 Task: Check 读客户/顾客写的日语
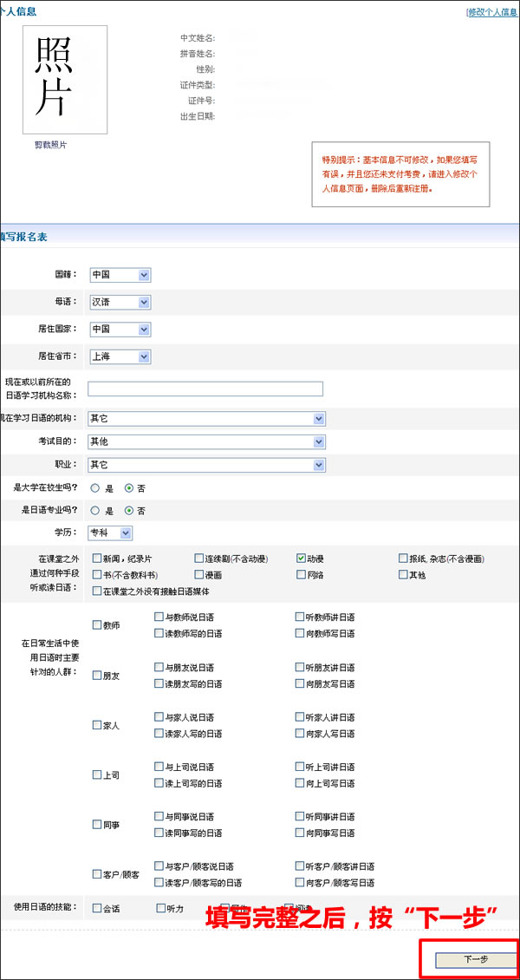coord(159,883)
